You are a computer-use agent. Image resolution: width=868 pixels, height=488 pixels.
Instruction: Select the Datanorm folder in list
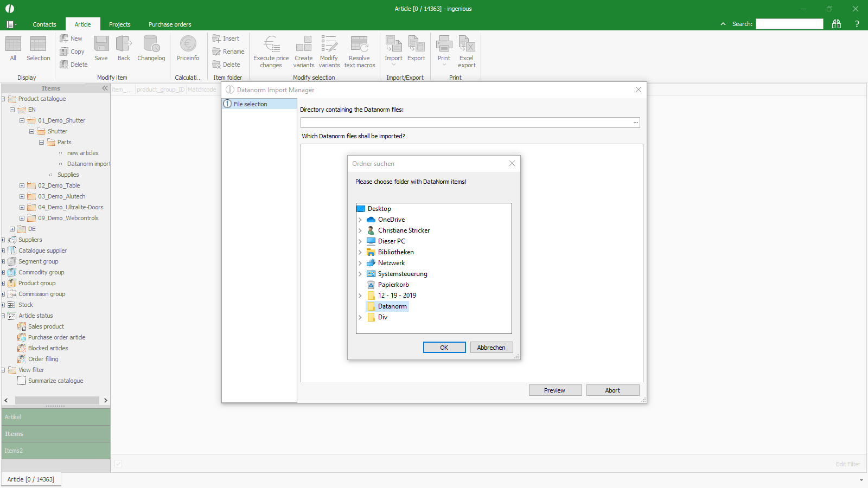tap(392, 306)
